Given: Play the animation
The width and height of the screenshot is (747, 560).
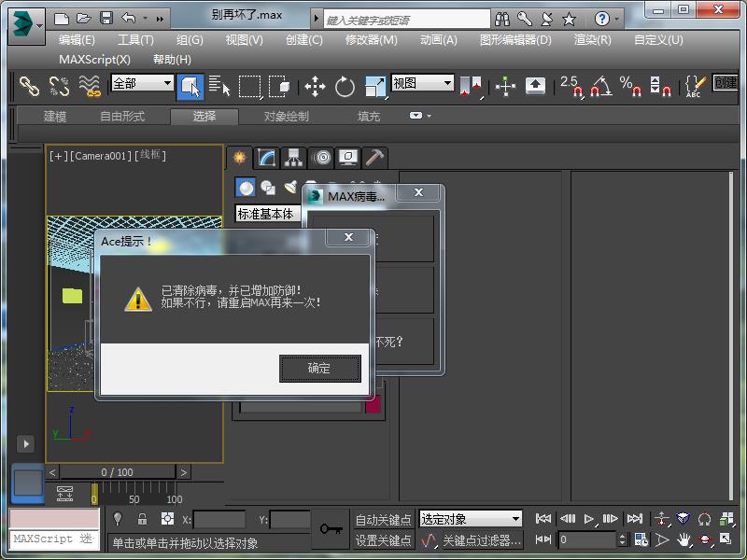Looking at the screenshot, I should tap(589, 519).
